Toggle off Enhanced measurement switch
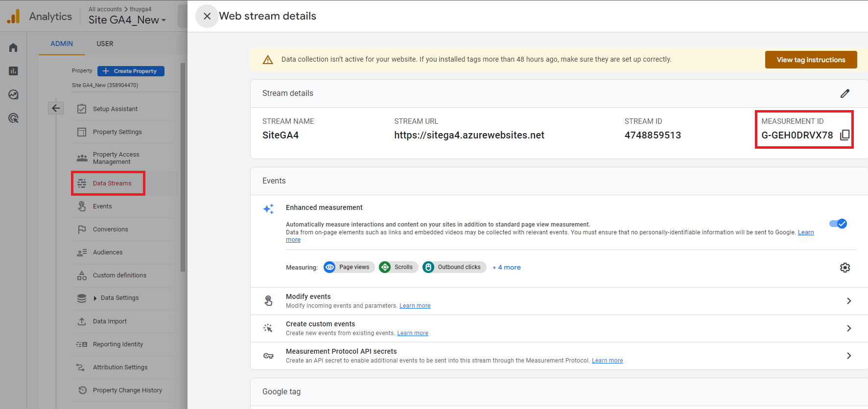The height and width of the screenshot is (409, 868). click(838, 224)
